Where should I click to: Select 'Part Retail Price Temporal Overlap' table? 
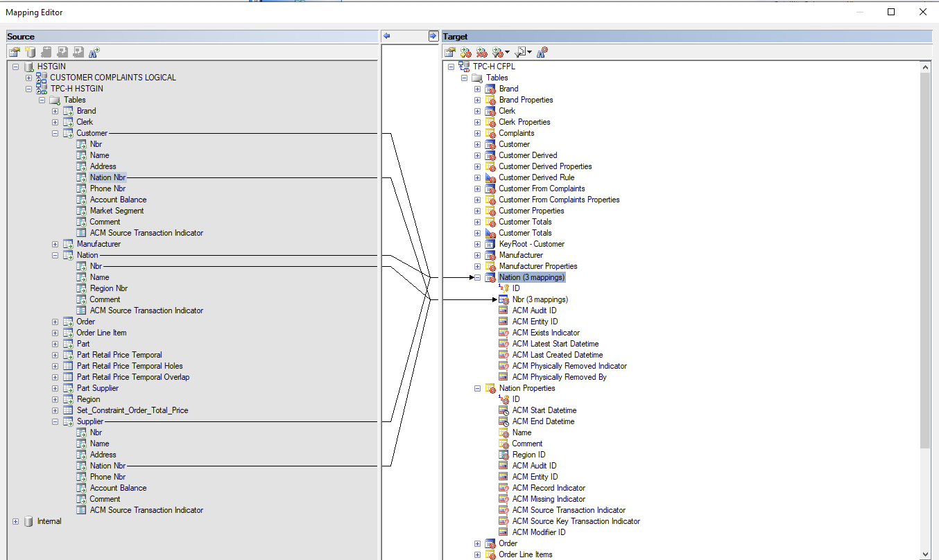(x=133, y=377)
